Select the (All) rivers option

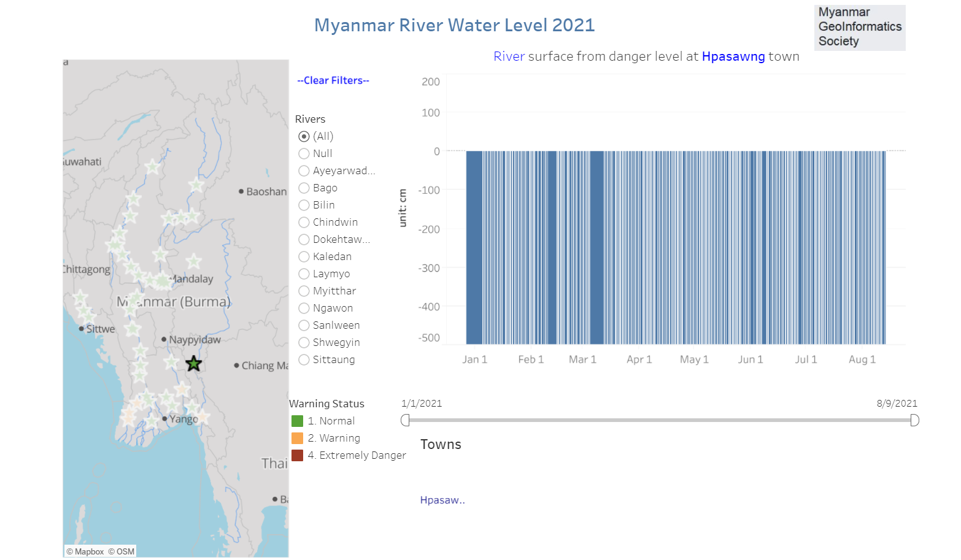pos(304,136)
